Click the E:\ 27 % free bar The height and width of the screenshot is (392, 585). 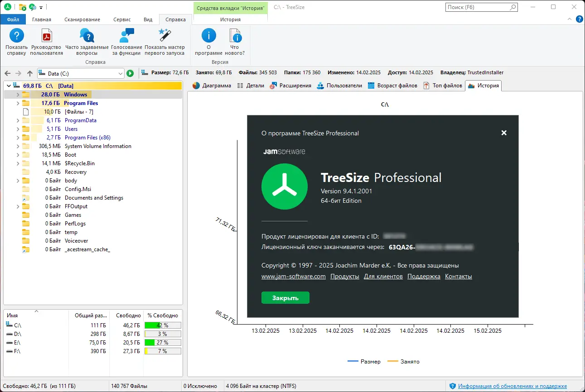click(163, 342)
